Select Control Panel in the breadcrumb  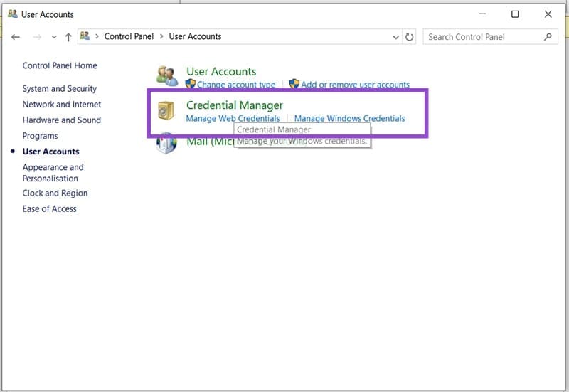(129, 36)
